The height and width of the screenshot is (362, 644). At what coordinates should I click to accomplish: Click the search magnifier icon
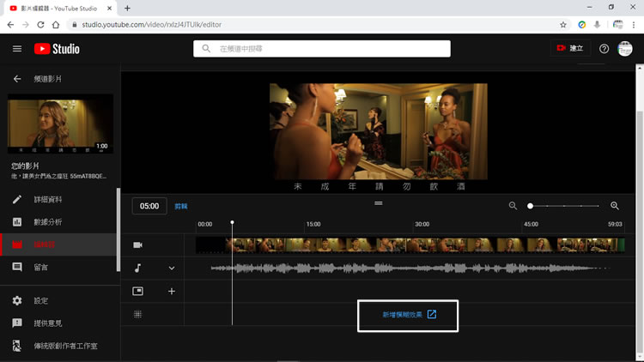point(206,49)
